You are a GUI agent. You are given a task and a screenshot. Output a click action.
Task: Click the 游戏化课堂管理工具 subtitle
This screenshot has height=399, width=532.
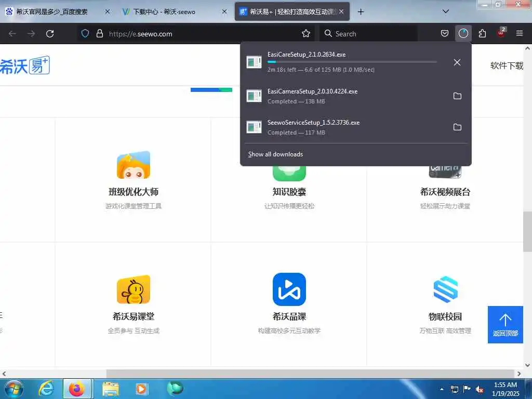(x=134, y=206)
